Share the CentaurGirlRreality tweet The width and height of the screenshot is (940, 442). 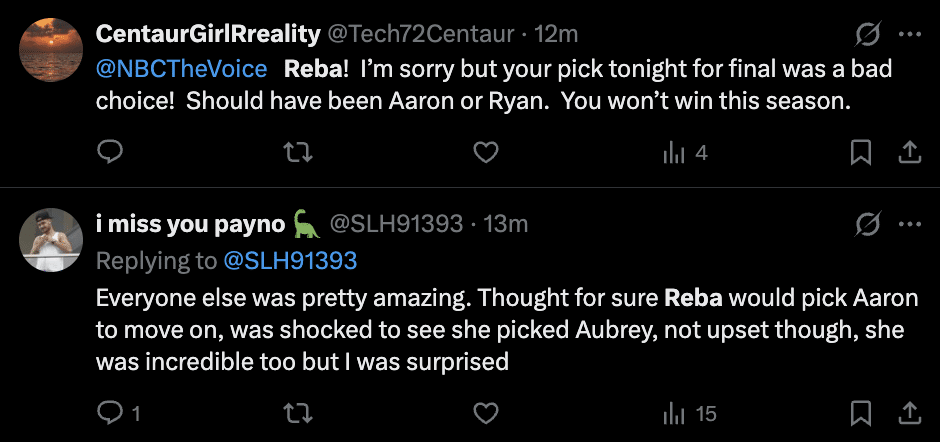coord(910,152)
